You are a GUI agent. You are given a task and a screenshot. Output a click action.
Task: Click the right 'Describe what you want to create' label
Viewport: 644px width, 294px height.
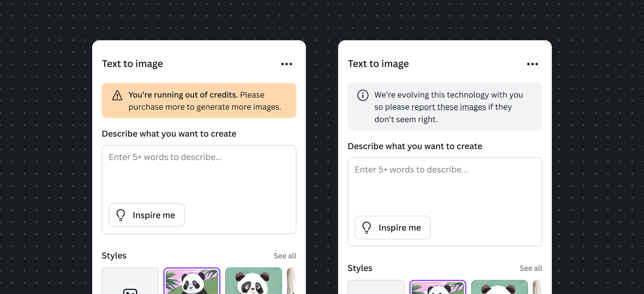point(415,147)
